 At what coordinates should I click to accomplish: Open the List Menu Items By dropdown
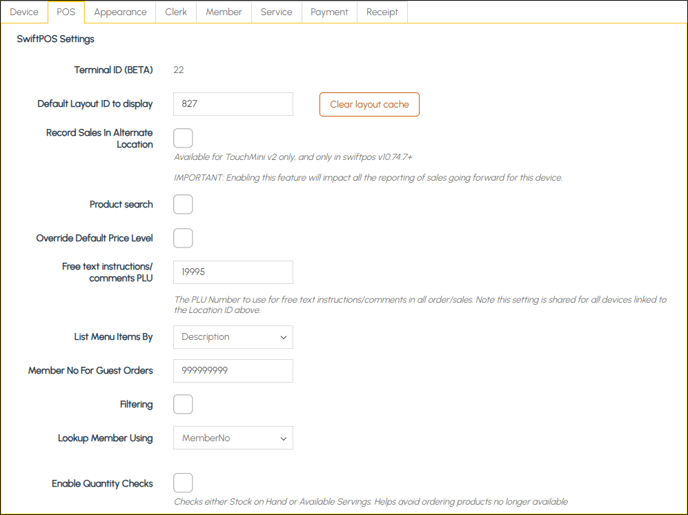[233, 337]
